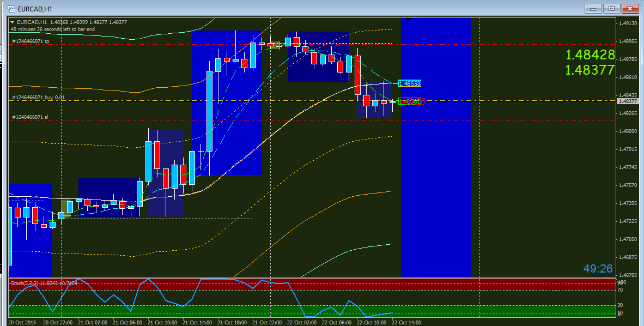Click the 1.47570 price axis label
644x326 pixels.
(628, 185)
